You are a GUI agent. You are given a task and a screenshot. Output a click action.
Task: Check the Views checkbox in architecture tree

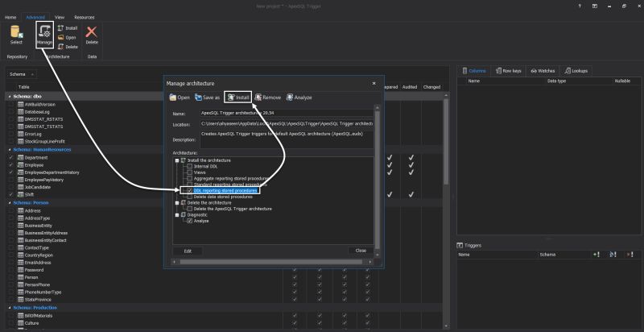click(x=189, y=172)
